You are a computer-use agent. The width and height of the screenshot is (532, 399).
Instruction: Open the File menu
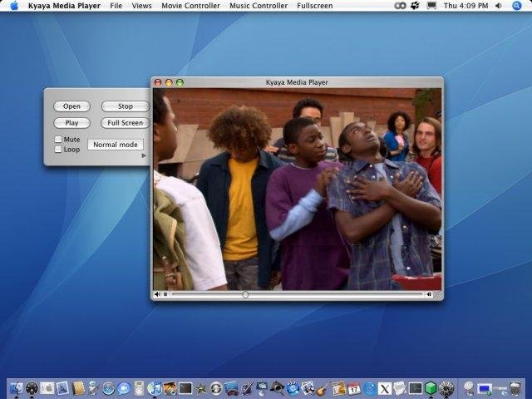click(x=116, y=6)
